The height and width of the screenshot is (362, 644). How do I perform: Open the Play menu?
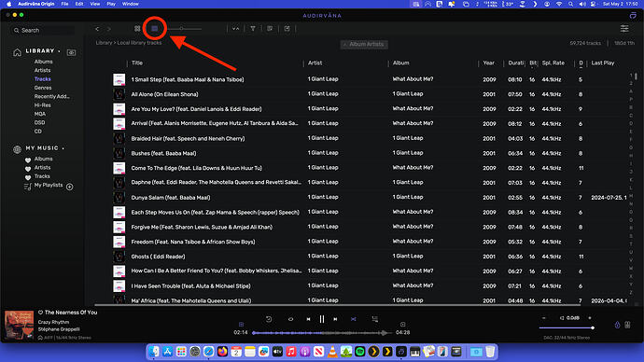pos(111,4)
